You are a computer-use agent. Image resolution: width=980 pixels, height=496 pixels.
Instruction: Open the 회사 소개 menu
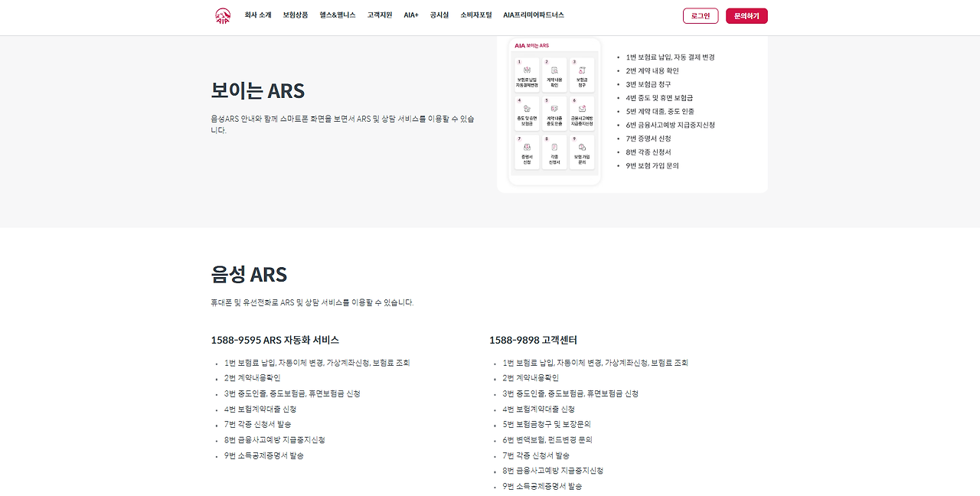pos(258,15)
